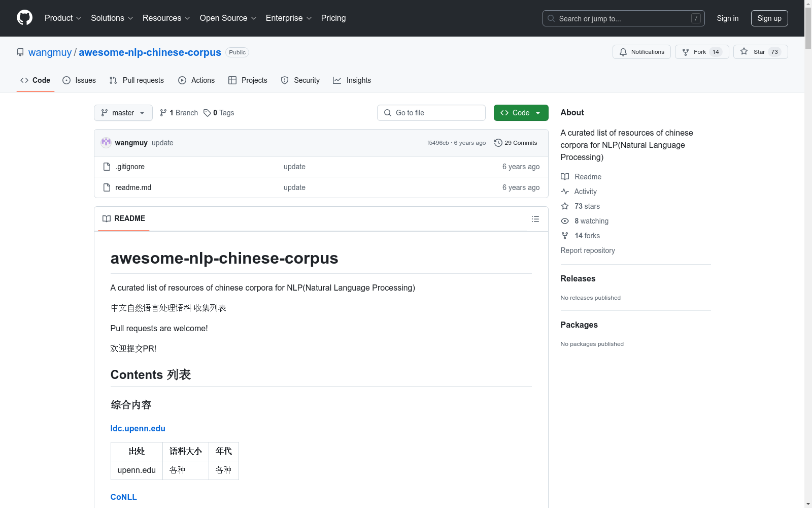Open the .gitignore file
Image resolution: width=812 pixels, height=508 pixels.
[130, 167]
